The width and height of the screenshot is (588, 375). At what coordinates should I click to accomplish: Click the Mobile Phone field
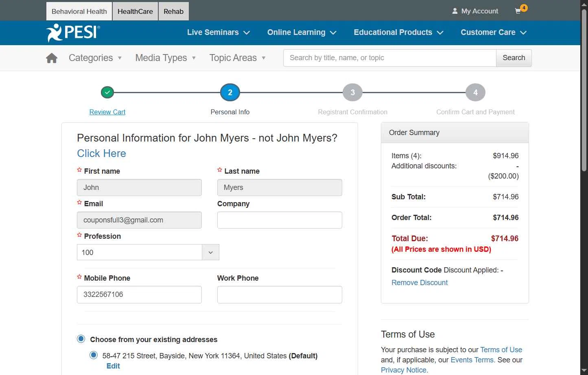click(x=139, y=294)
